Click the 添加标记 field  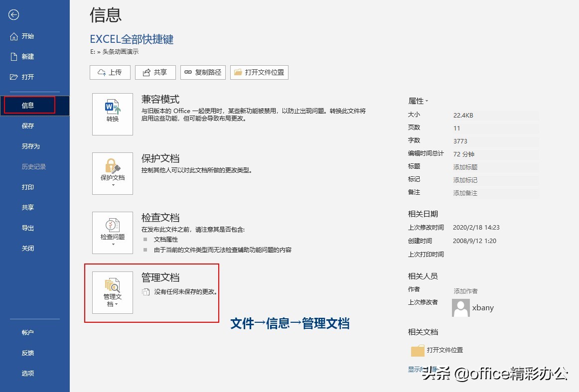coord(496,180)
